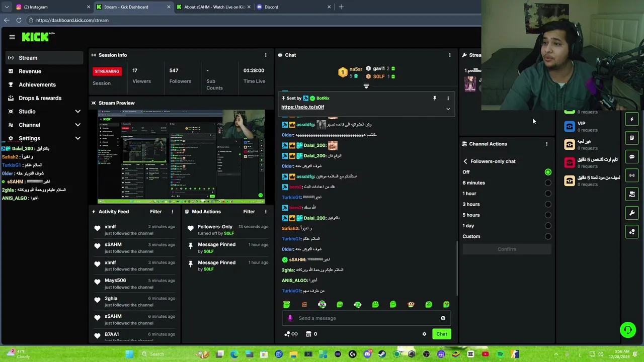Open chat settings gear icon

[424, 334]
